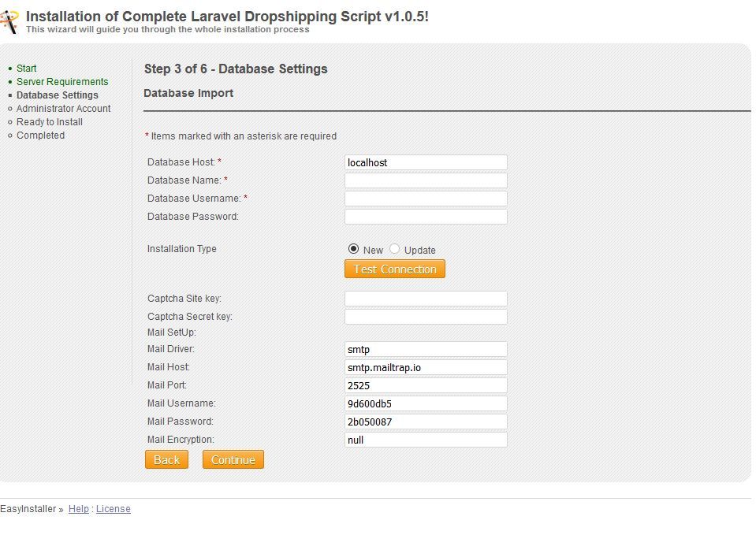Click the Continue button

[233, 460]
